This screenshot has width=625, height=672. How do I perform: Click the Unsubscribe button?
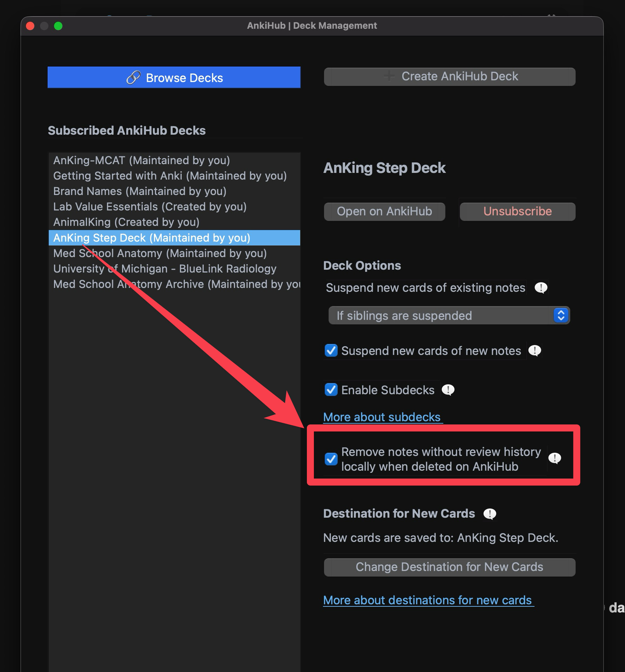point(517,211)
